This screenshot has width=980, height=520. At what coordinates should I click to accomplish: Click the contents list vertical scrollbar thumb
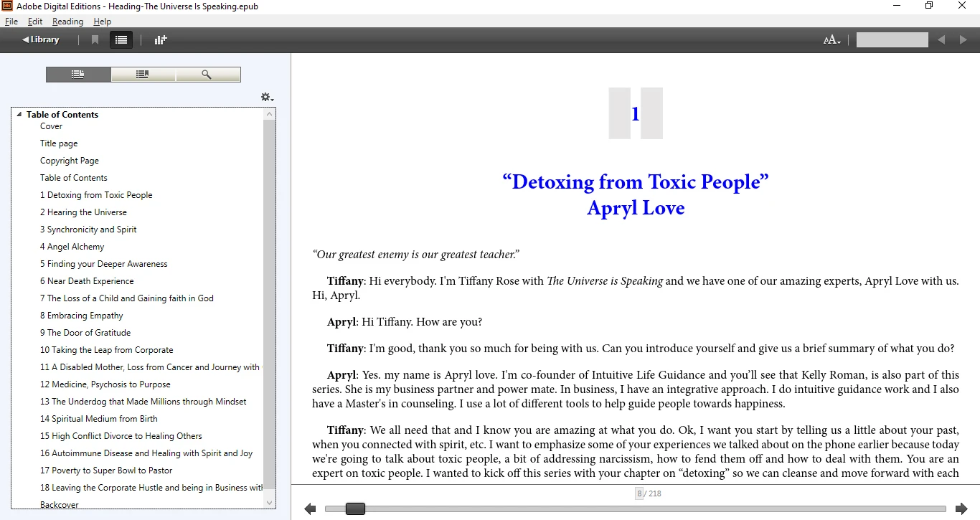(270, 305)
